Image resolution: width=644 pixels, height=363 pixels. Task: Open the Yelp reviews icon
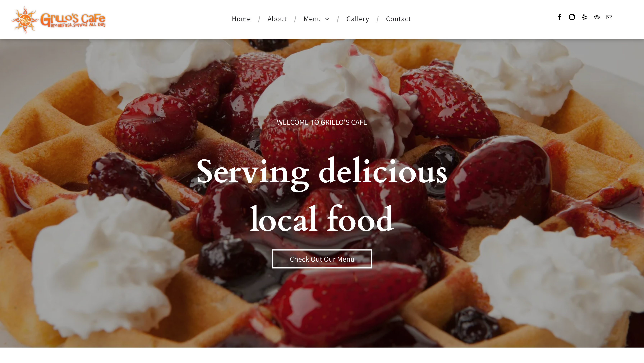[x=584, y=17]
